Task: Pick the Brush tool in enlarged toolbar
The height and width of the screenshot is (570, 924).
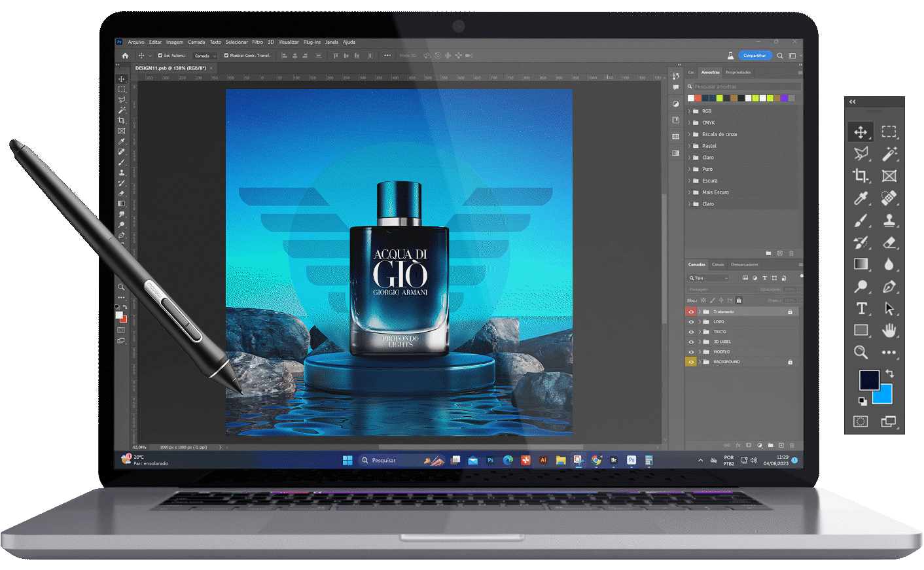Action: tap(861, 221)
